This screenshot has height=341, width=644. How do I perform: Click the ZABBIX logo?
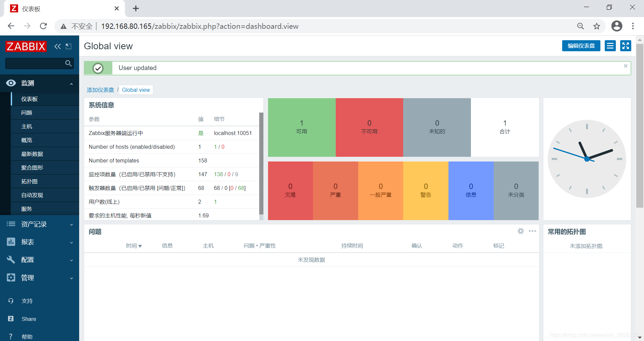tap(26, 46)
